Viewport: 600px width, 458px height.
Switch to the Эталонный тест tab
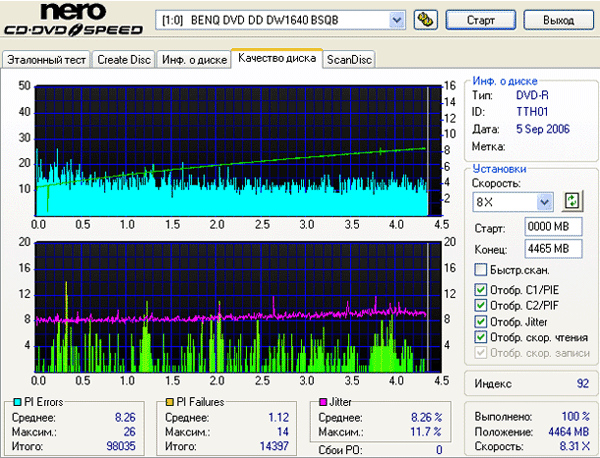[x=47, y=60]
